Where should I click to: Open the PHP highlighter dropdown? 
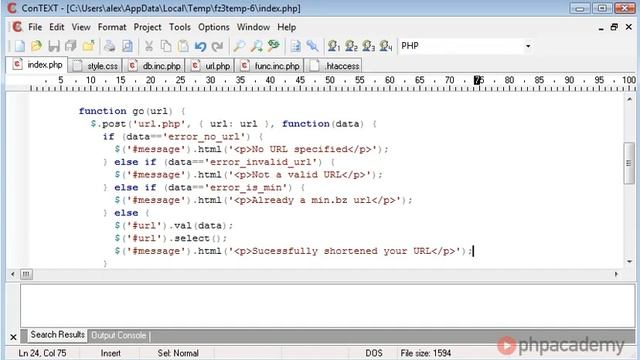(x=528, y=46)
